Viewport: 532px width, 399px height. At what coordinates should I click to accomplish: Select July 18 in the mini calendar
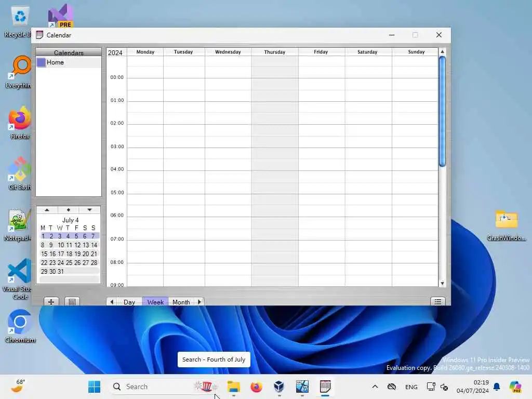[69, 254]
